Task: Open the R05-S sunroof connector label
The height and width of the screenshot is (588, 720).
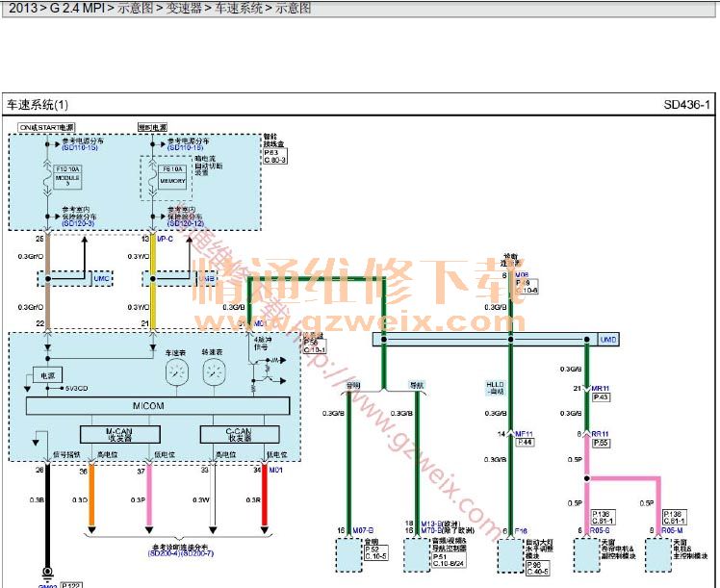Action: tap(600, 530)
